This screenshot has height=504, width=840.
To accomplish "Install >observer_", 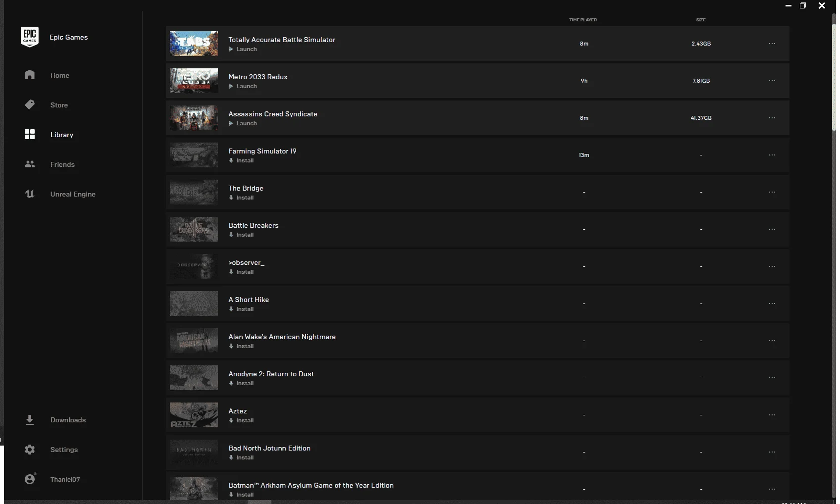I will click(241, 272).
